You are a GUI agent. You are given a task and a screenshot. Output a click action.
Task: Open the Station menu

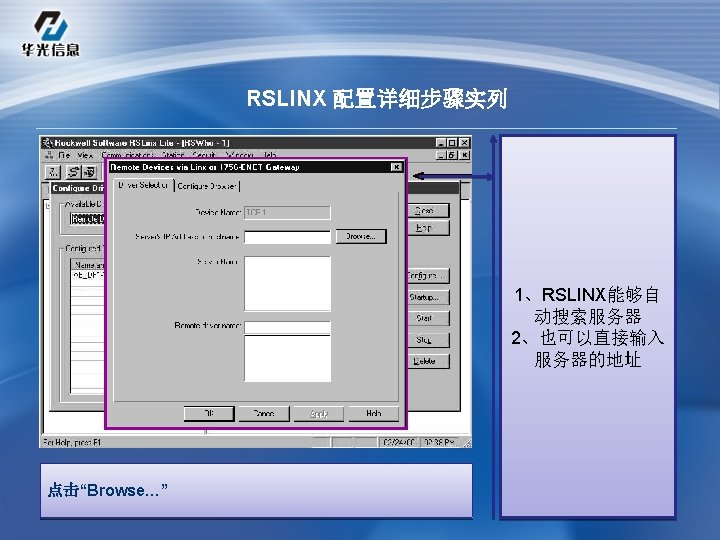pyautogui.click(x=174, y=155)
